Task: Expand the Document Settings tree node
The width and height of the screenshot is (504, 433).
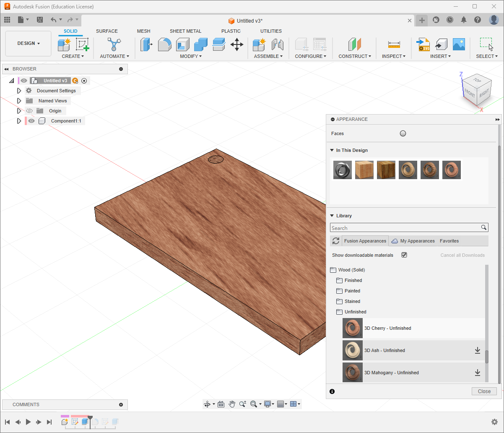Action: (19, 91)
